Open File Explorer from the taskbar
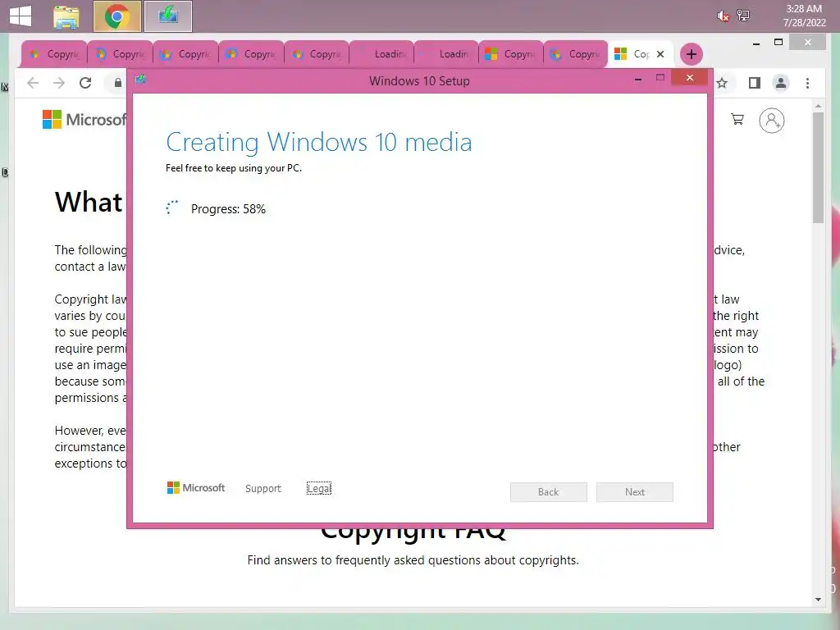This screenshot has width=840, height=630. click(x=66, y=16)
